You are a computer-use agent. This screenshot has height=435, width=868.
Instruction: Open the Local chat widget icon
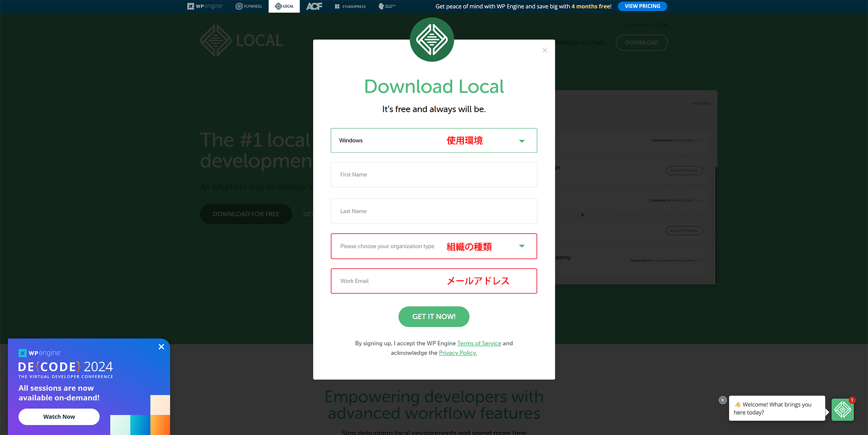click(x=843, y=410)
